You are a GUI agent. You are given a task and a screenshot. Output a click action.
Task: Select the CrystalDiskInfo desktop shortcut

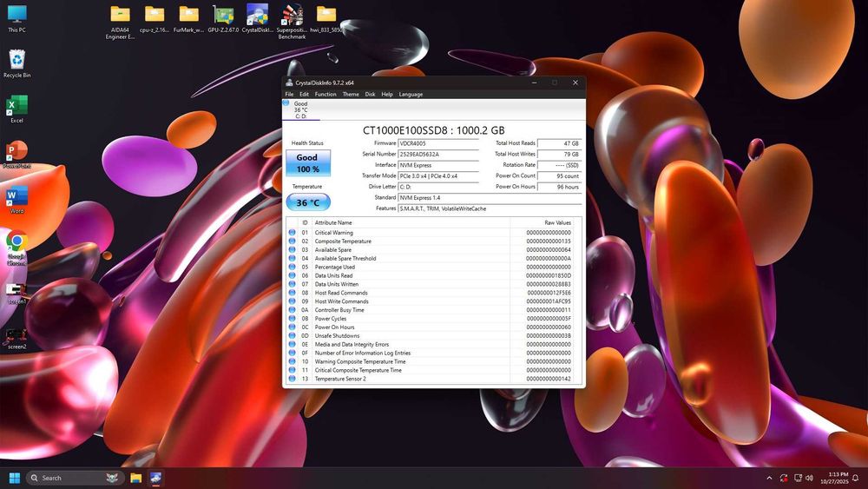tap(258, 18)
